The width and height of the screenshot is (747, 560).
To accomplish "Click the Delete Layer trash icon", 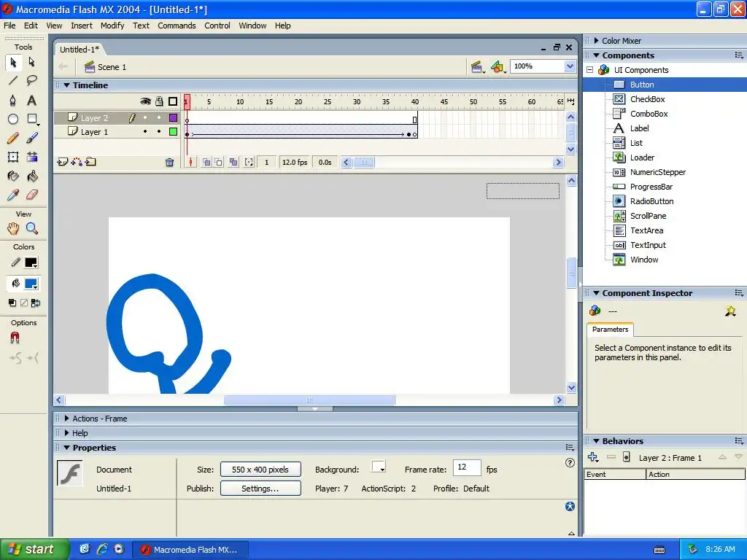I will 169,163.
